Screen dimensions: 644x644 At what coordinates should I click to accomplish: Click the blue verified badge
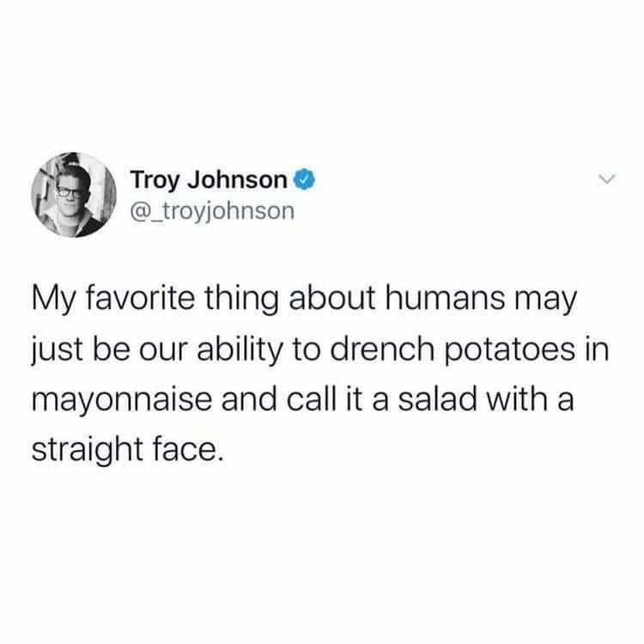304,180
